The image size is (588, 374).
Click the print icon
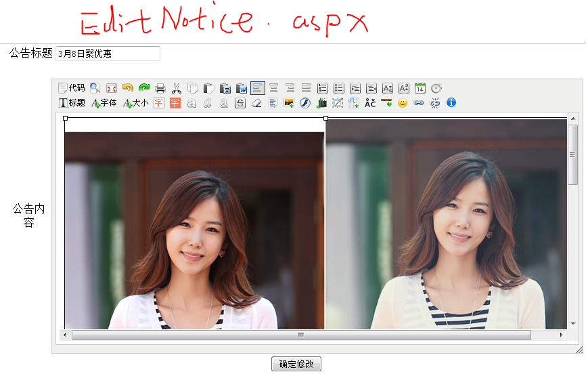[160, 88]
